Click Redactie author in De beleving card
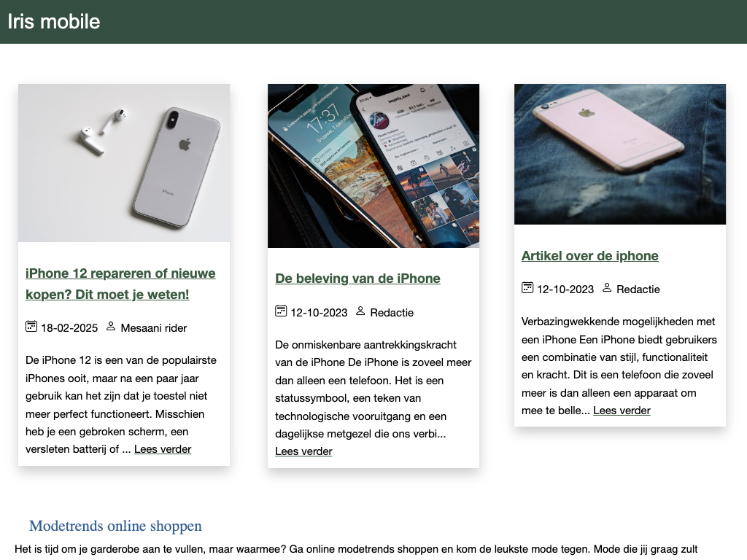 click(392, 313)
